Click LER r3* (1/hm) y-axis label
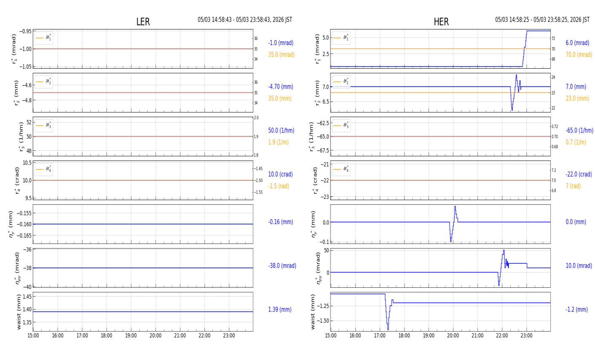595x364 pixels. tap(21, 136)
